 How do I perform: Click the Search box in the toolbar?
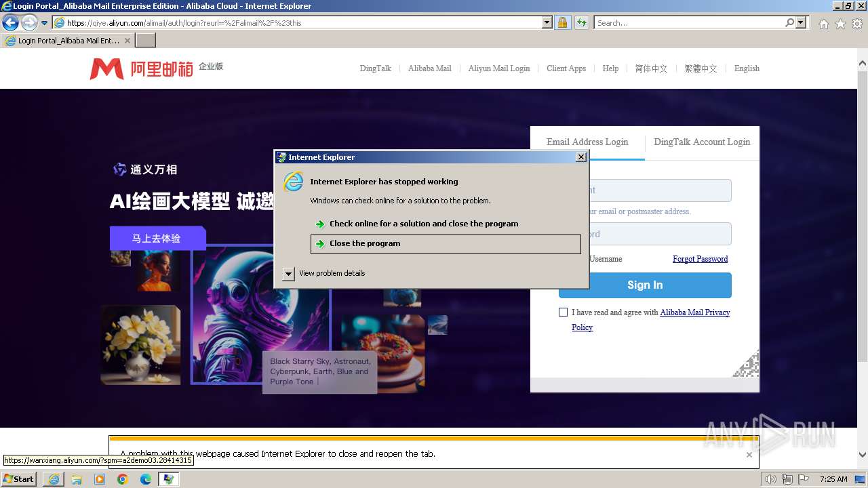point(688,23)
